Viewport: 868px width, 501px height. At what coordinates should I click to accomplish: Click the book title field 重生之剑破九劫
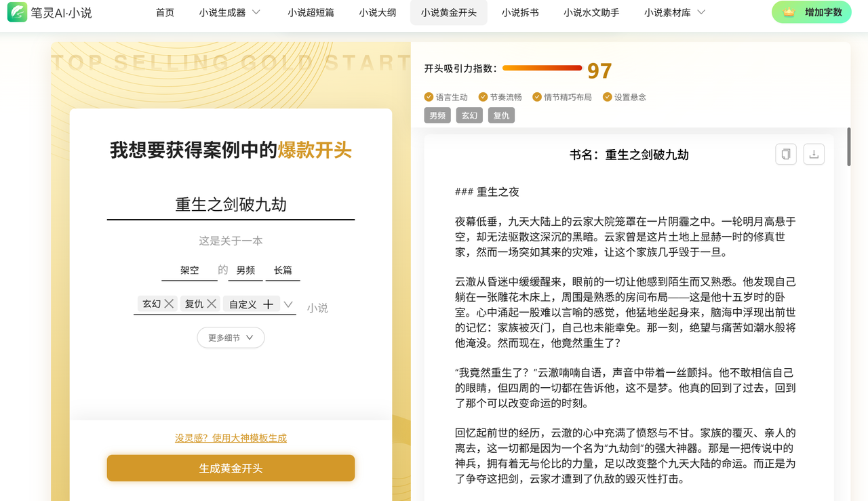[x=231, y=205]
